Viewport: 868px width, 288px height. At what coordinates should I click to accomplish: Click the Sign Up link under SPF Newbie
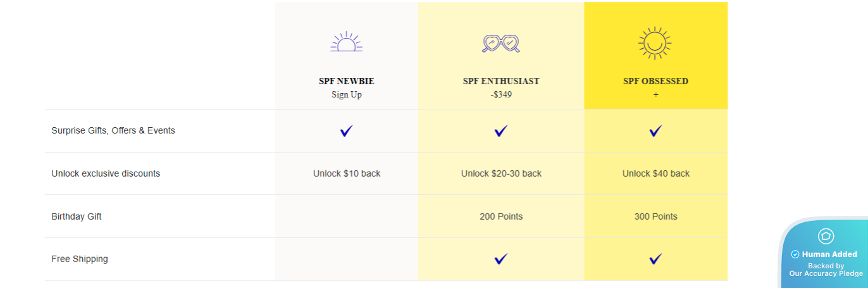347,95
